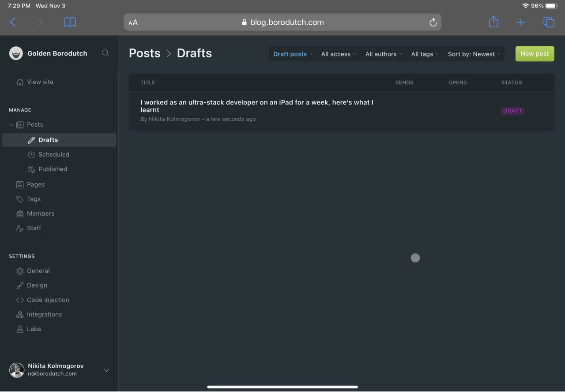
Task: Go back with Safari's back arrow
Action: pyautogui.click(x=13, y=22)
